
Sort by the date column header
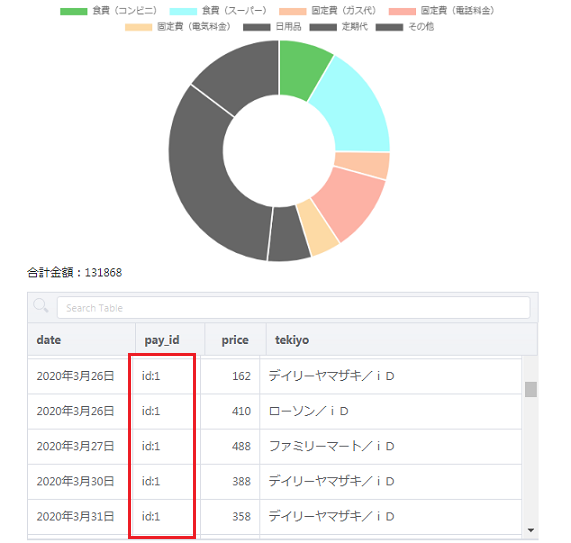click(x=82, y=340)
